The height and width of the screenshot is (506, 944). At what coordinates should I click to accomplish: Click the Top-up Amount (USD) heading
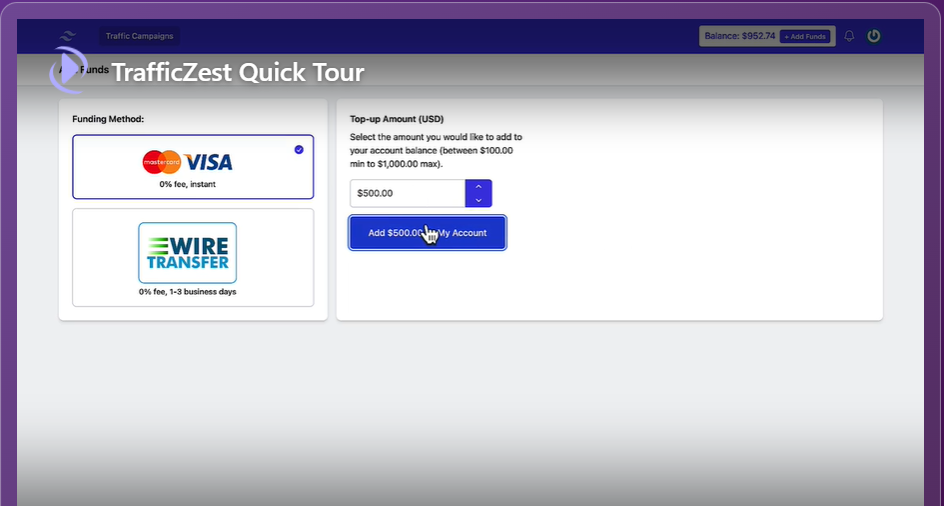tap(397, 119)
